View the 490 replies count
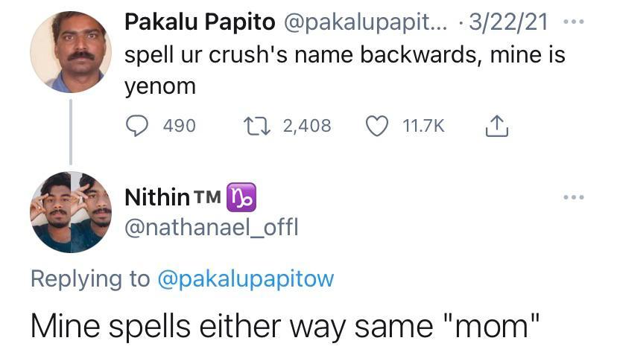Image resolution: width=617 pixels, height=364 pixels. click(x=179, y=127)
